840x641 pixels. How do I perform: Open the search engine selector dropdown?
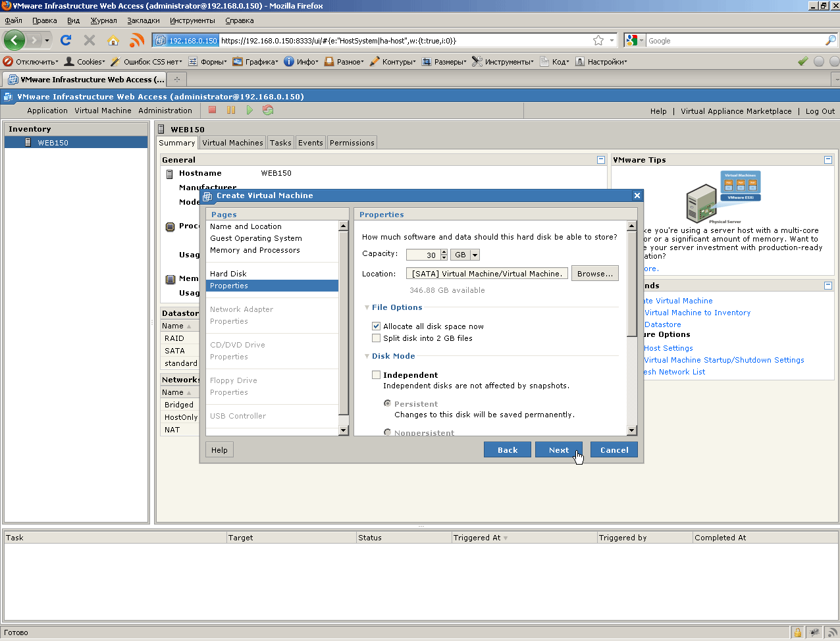tap(635, 40)
